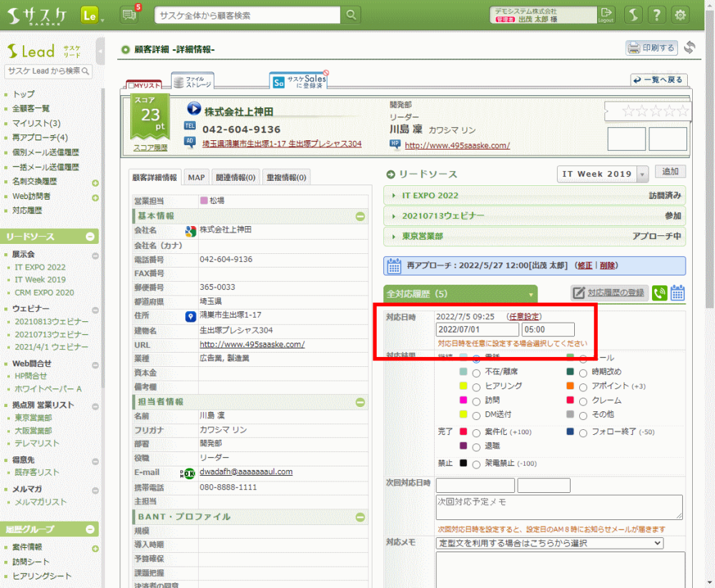Switch to the 重複情報(0) tab
Viewport: 715px width, 588px height.
point(287,177)
